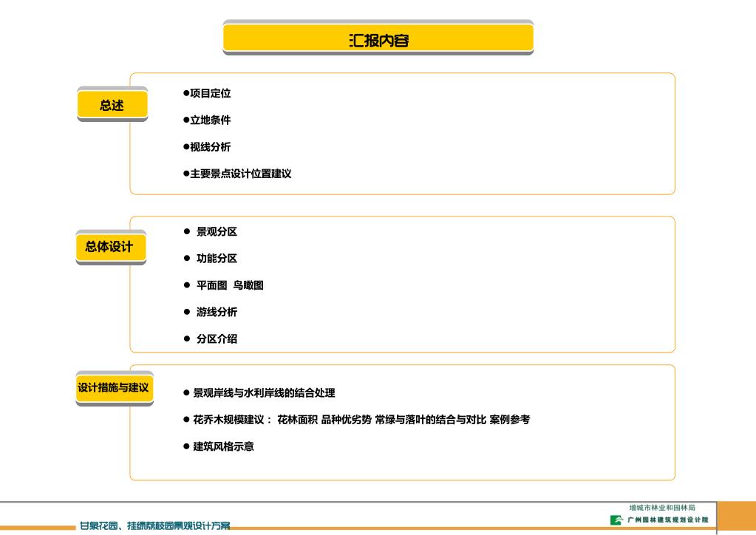Click the footer title 甘泉花园、挂绿荔枝园景观设计方案
The image size is (756, 535).
click(x=154, y=525)
